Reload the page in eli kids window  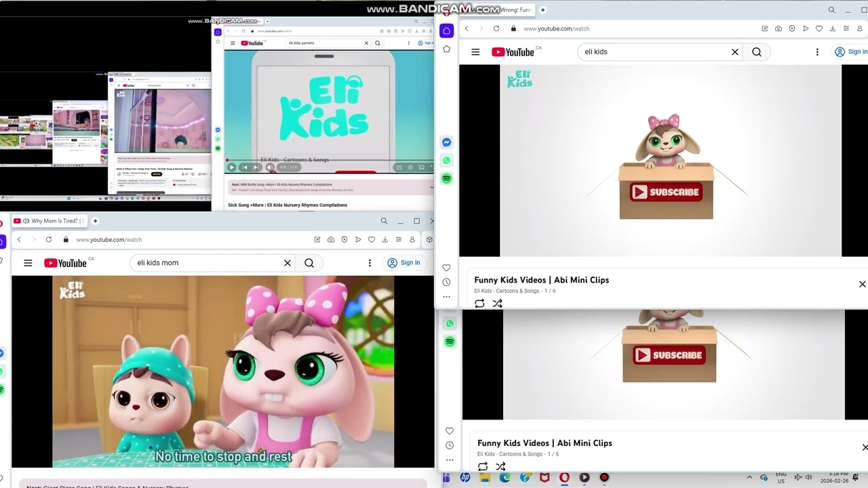tap(496, 28)
